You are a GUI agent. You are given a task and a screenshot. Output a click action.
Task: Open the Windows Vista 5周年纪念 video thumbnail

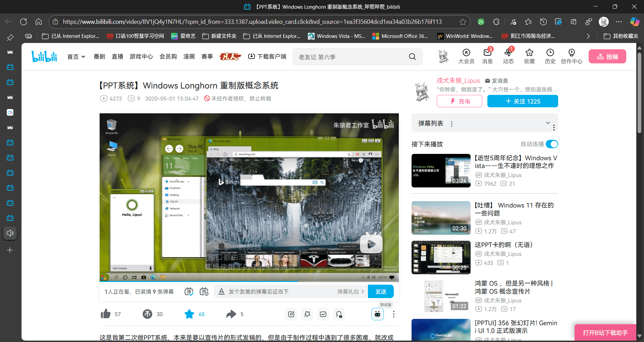tap(441, 170)
